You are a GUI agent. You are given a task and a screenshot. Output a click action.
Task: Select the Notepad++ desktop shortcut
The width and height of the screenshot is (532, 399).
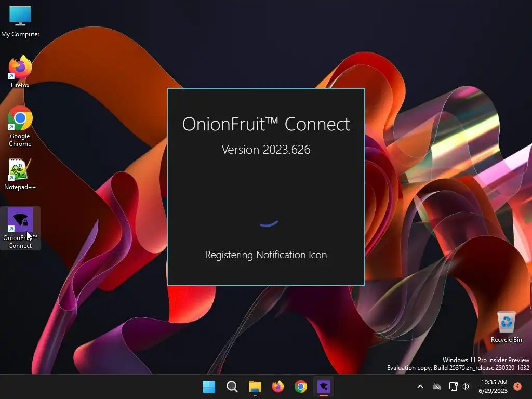click(20, 175)
